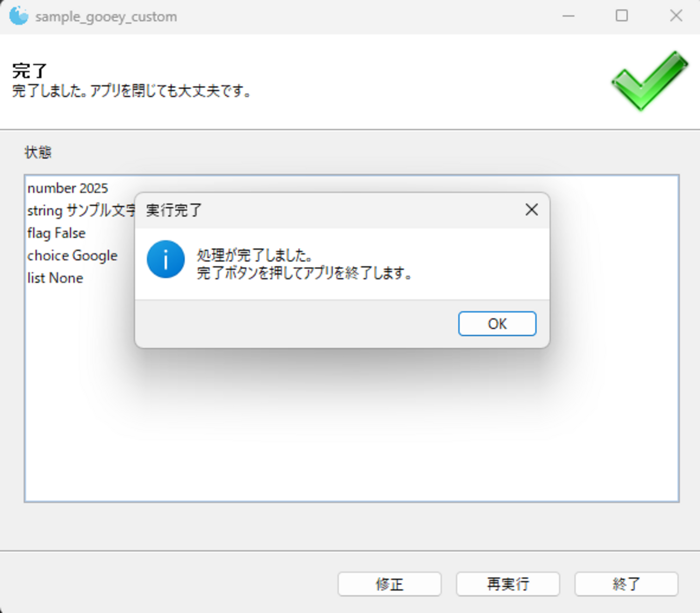Click the 再実行 button to rerun
Viewport: 700px width, 613px height.
click(x=507, y=584)
